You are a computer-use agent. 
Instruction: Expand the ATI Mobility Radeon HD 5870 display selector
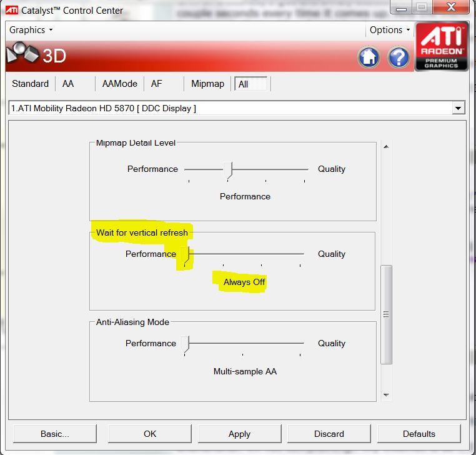[458, 108]
